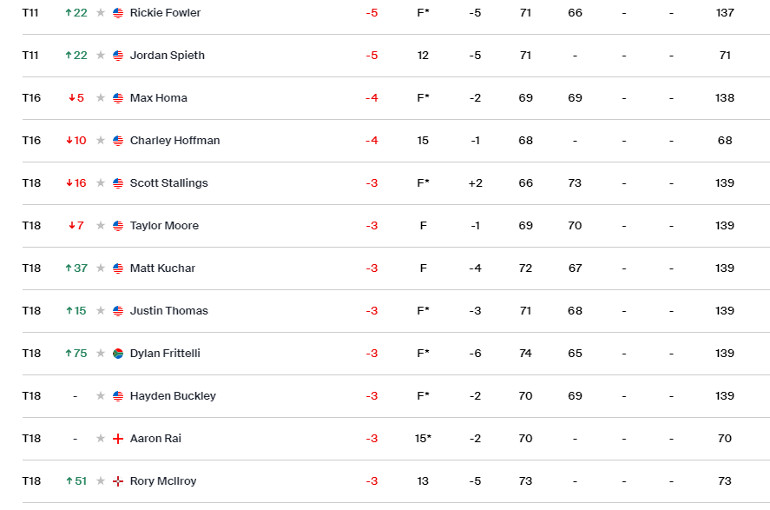The height and width of the screenshot is (510, 770).
Task: Expand the Hayden Buckley row
Action: point(396,396)
